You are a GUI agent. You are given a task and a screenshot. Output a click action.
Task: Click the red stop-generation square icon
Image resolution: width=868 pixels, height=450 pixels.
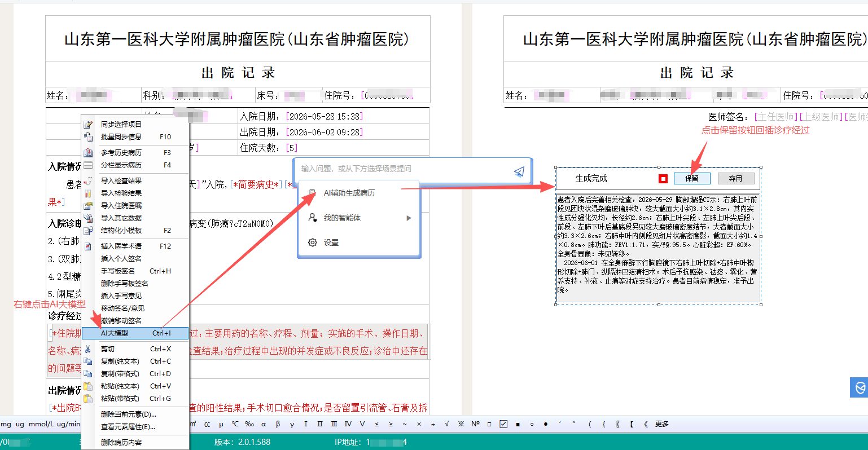663,179
